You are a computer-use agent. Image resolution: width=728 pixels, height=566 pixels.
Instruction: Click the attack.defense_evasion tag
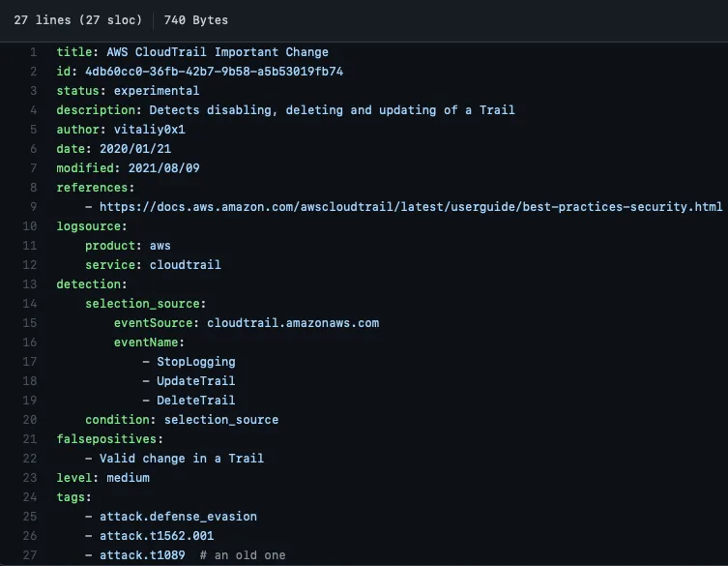point(178,517)
